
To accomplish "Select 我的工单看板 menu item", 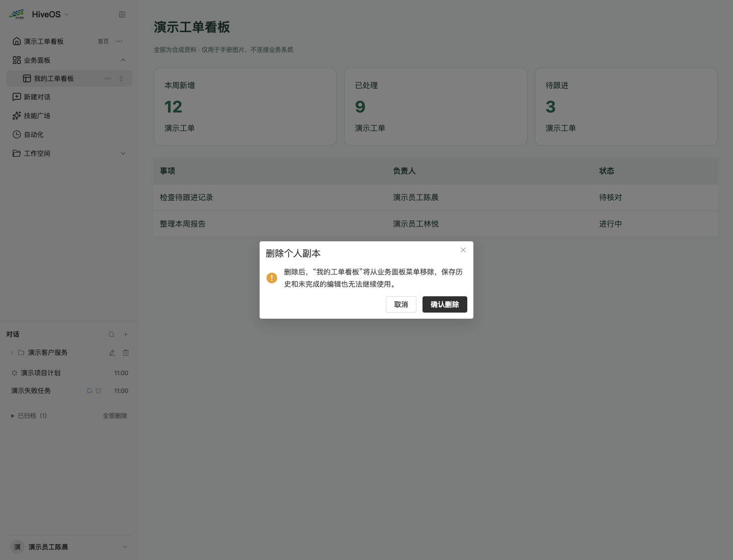I will (x=69, y=78).
